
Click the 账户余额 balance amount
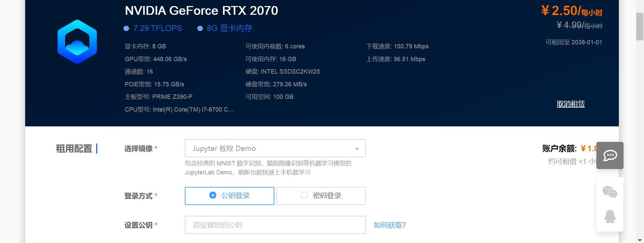coord(589,149)
